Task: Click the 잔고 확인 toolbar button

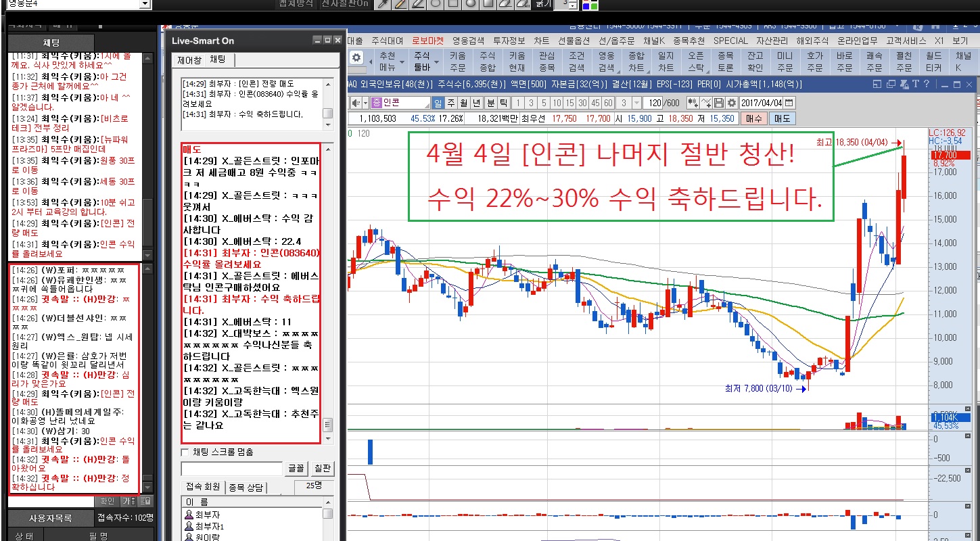Action: pyautogui.click(x=755, y=62)
